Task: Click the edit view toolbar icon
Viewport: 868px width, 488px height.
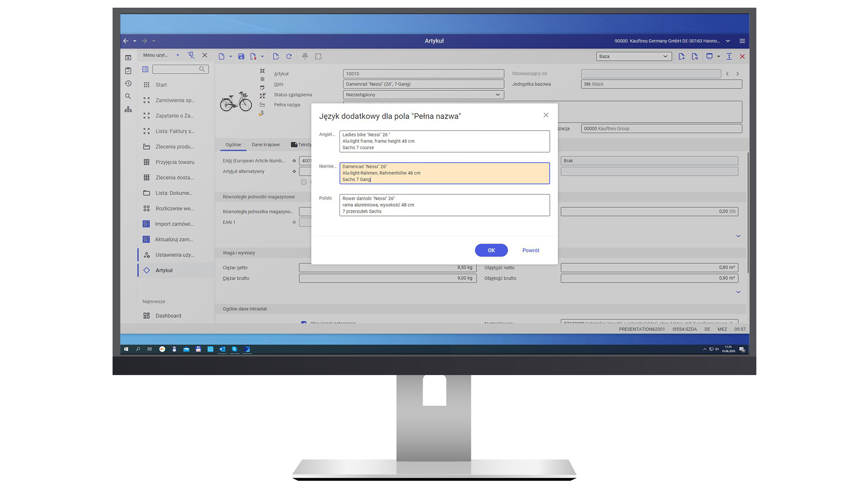Action: (318, 56)
